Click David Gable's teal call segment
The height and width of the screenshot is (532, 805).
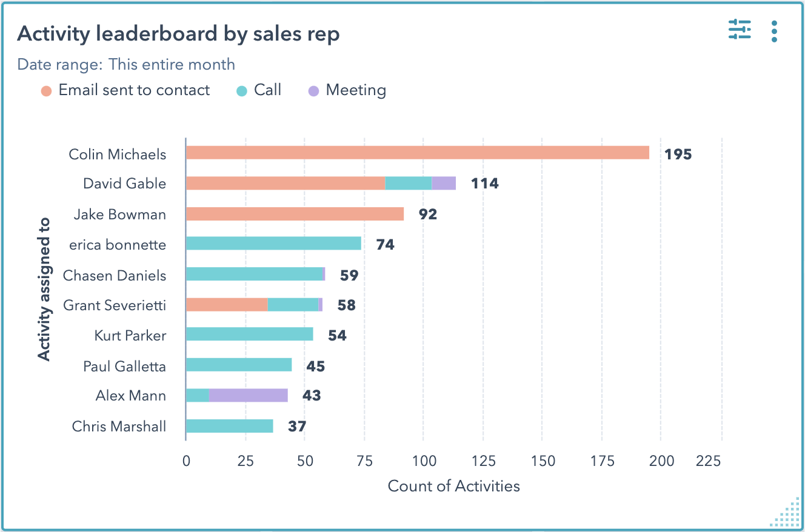pyautogui.click(x=408, y=183)
